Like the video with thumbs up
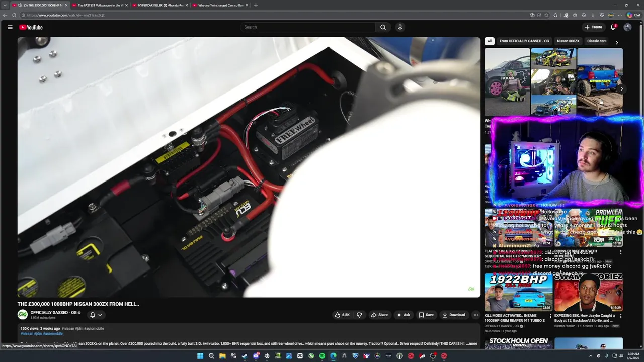The image size is (644, 362). click(x=342, y=315)
